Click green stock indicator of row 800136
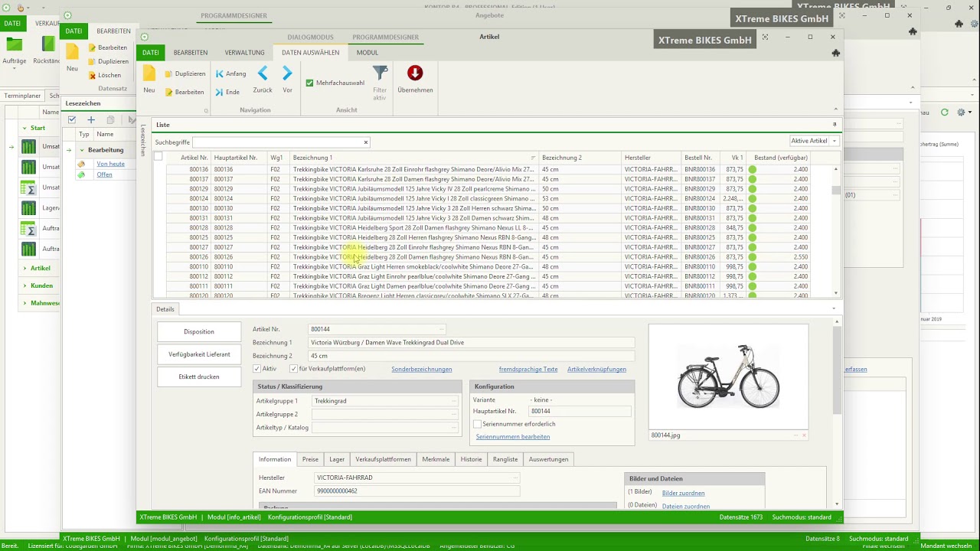Image resolution: width=980 pixels, height=551 pixels. coord(753,169)
